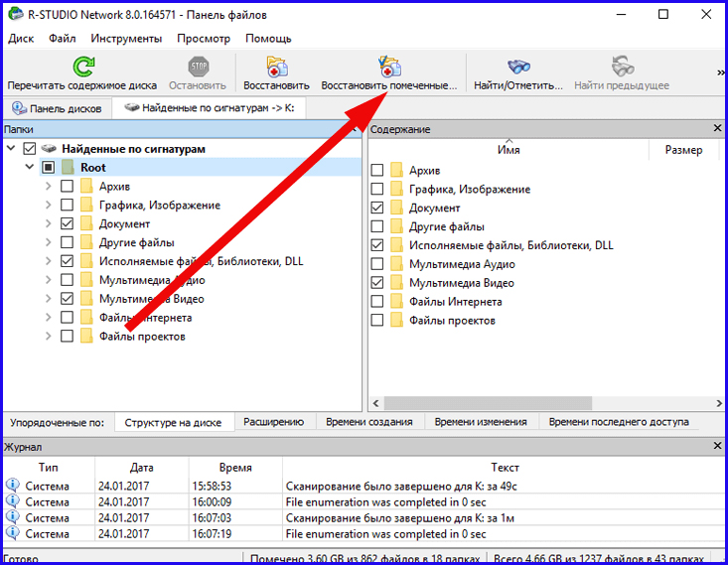Open the Инструменты menu
Image resolution: width=728 pixels, height=565 pixels.
pos(126,39)
